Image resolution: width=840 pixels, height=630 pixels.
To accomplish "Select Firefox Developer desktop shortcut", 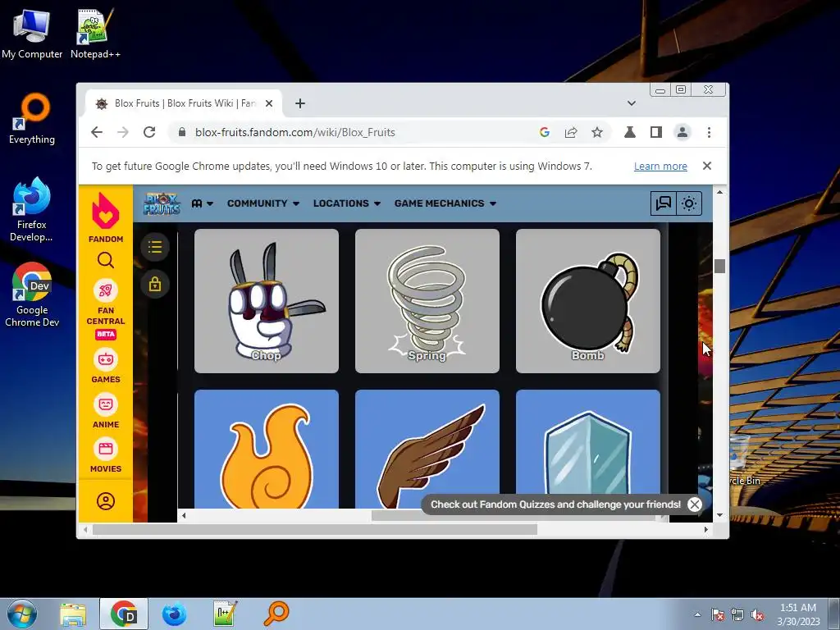I will 32,209.
